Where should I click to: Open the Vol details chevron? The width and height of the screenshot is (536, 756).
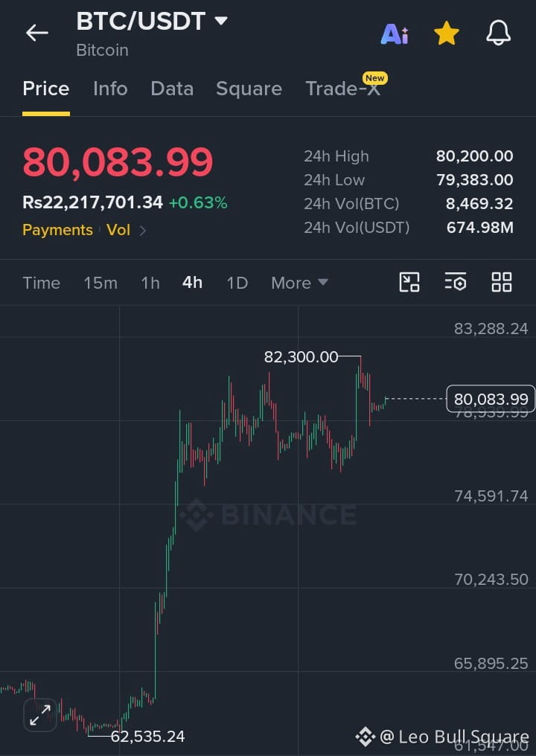[142, 231]
